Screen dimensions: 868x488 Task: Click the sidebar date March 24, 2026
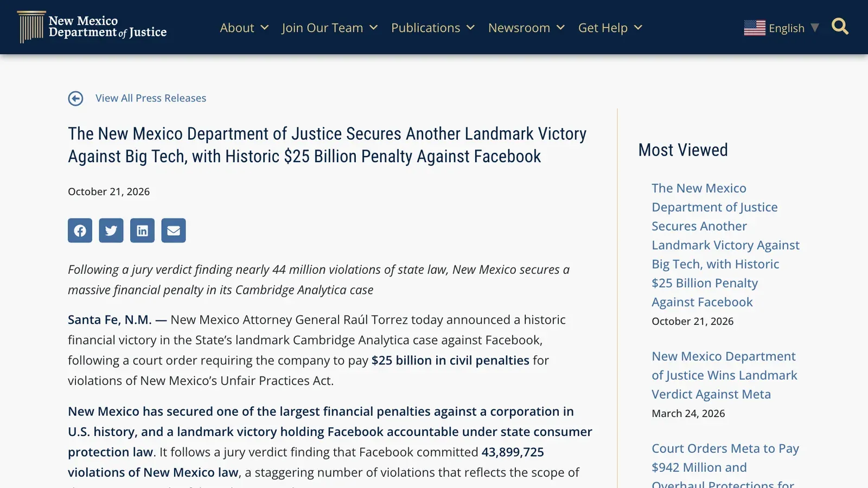(x=688, y=413)
